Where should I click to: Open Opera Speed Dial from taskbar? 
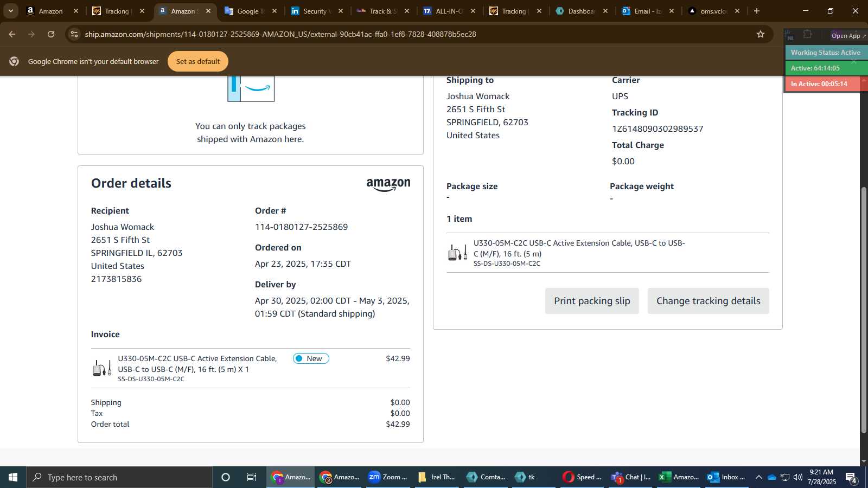(582, 477)
